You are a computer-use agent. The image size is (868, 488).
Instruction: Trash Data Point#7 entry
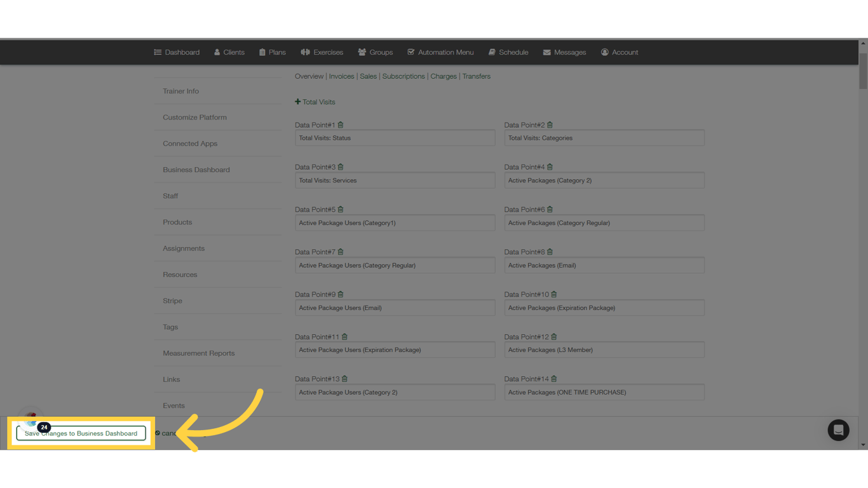[341, 252]
